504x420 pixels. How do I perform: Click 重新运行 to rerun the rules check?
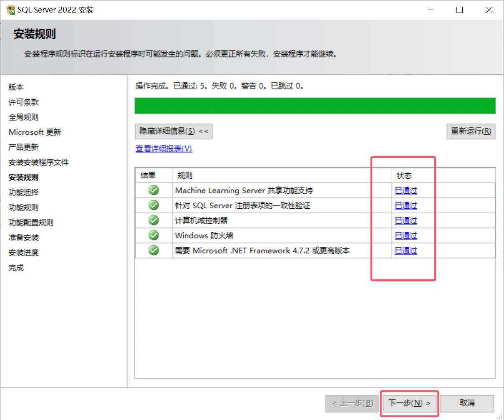(x=471, y=131)
